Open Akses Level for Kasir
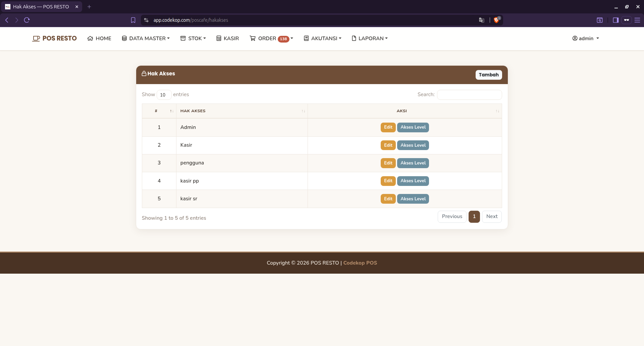 (413, 145)
